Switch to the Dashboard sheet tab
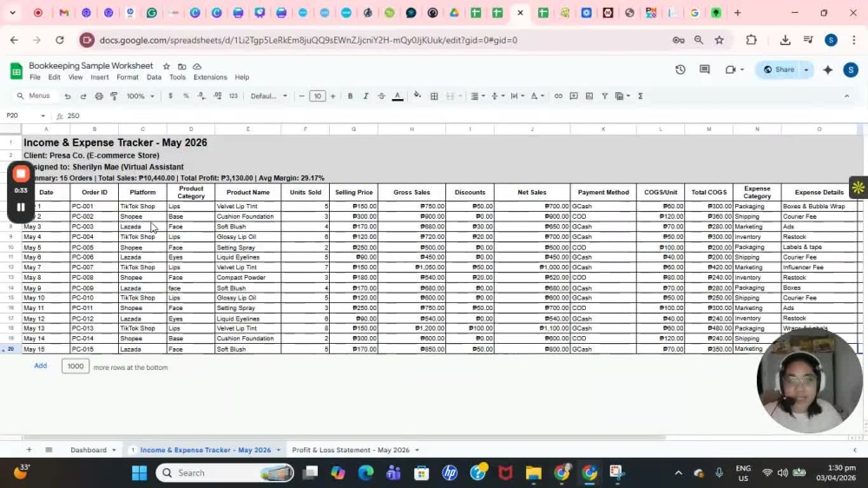Image resolution: width=868 pixels, height=488 pixels. [x=89, y=450]
